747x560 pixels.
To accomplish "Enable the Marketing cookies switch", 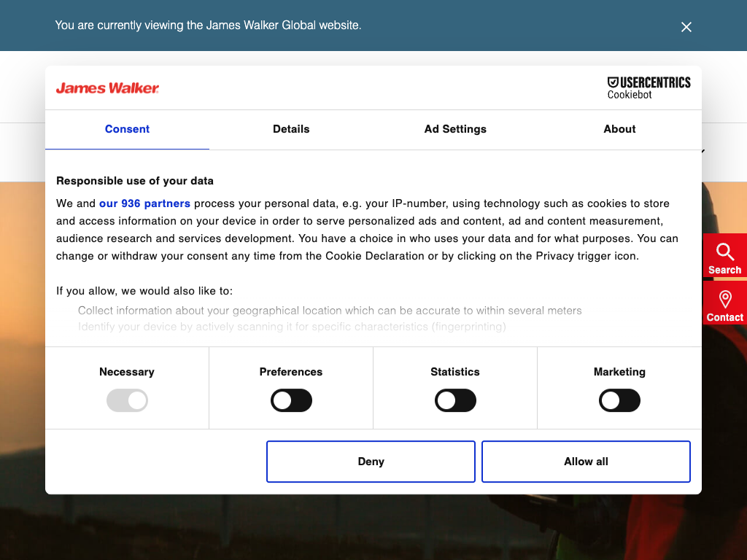I will pos(619,400).
